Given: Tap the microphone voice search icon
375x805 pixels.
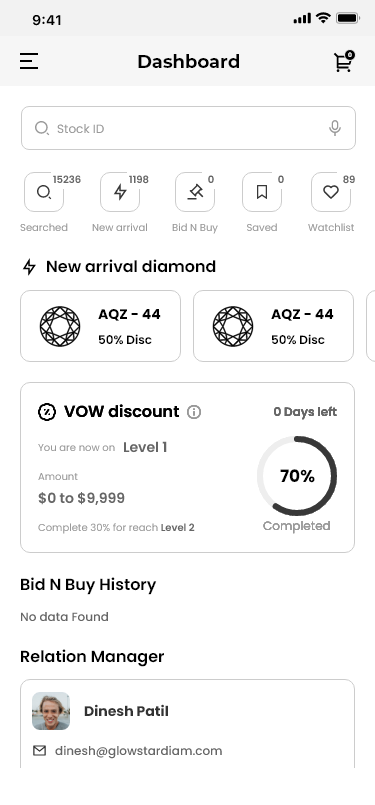Looking at the screenshot, I should 335,128.
